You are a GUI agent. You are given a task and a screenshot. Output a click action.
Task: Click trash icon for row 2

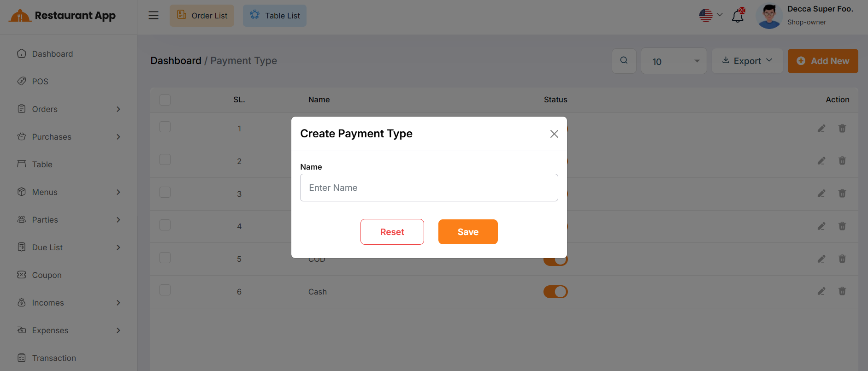pyautogui.click(x=842, y=161)
